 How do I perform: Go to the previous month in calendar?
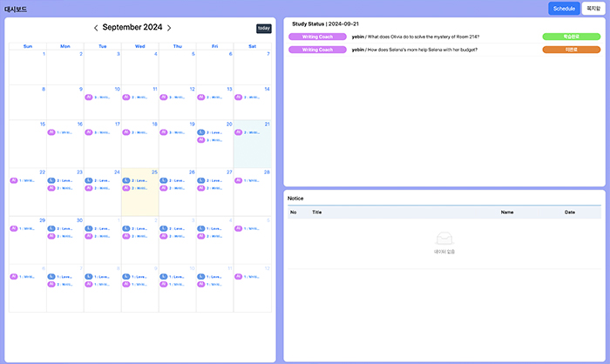pos(96,28)
